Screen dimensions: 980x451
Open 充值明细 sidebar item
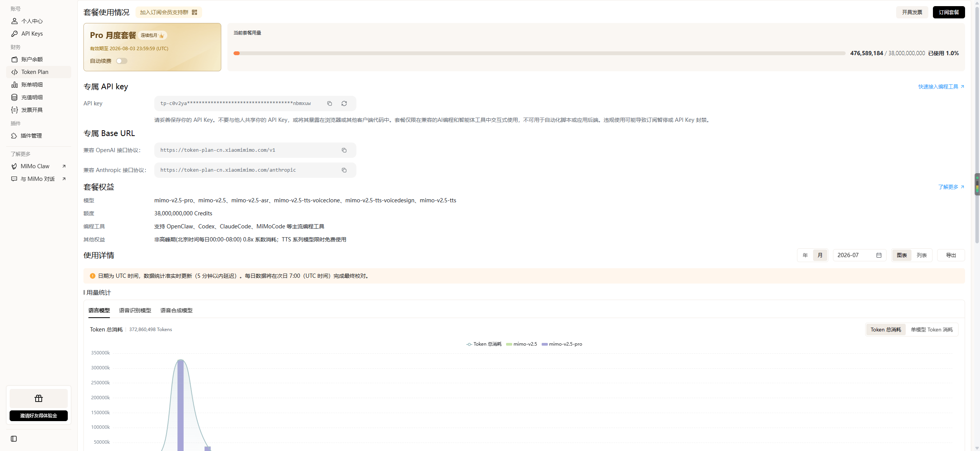coord(38,97)
